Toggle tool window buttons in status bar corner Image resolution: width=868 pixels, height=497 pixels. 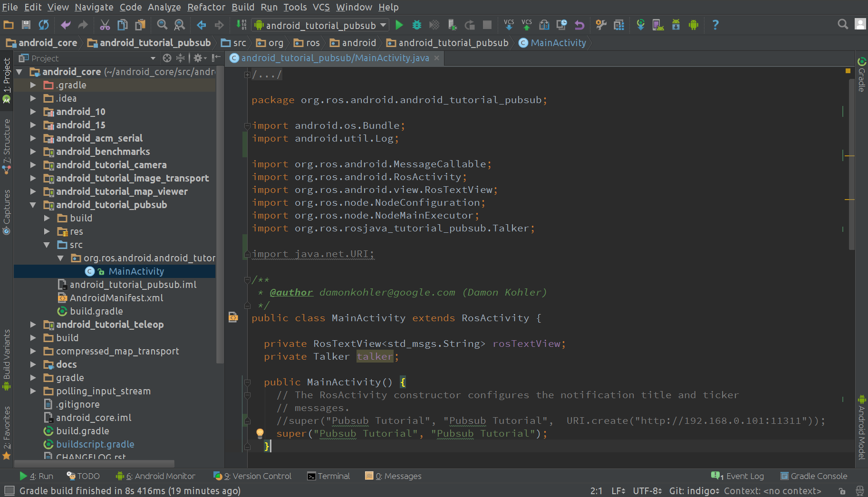pos(9,490)
